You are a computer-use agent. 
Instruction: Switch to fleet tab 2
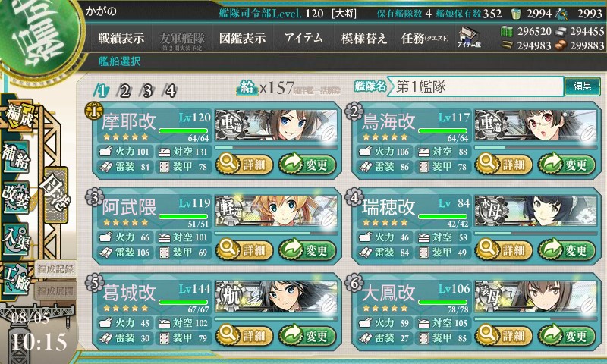click(124, 91)
